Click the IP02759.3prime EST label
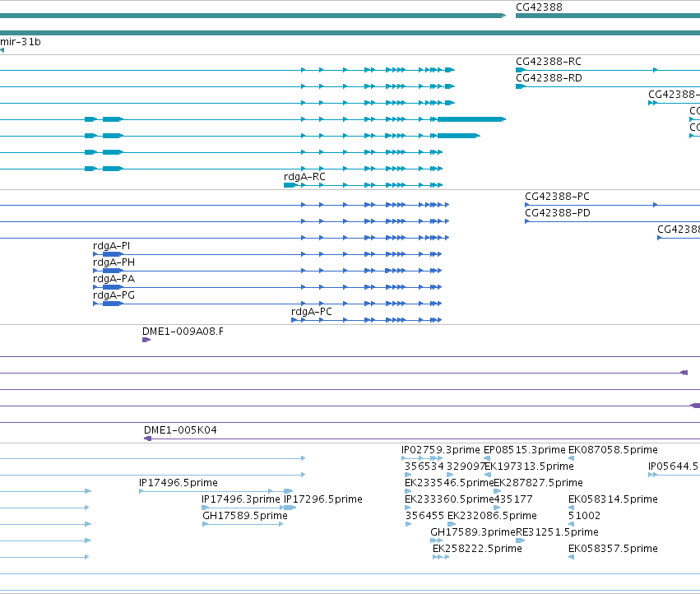 (x=441, y=450)
